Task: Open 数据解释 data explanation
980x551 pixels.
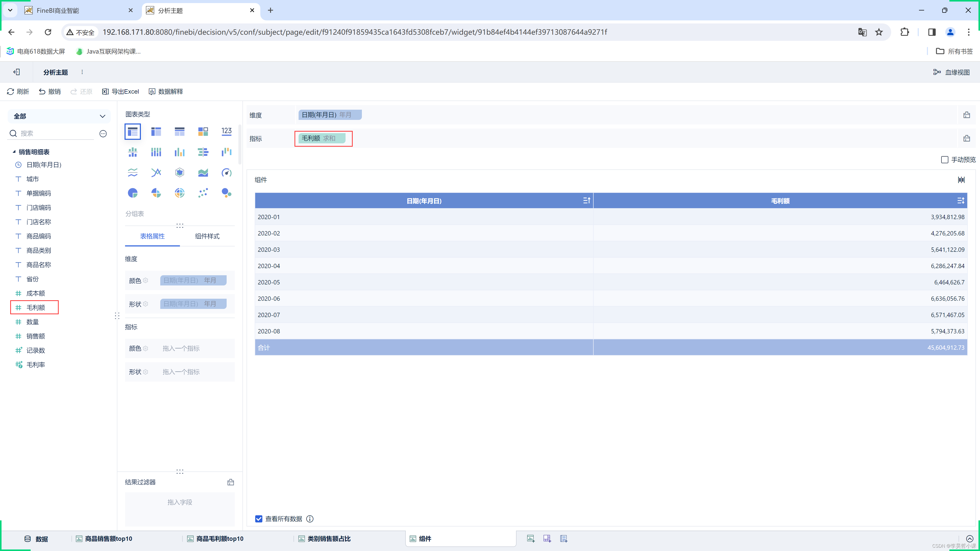Action: point(166,92)
